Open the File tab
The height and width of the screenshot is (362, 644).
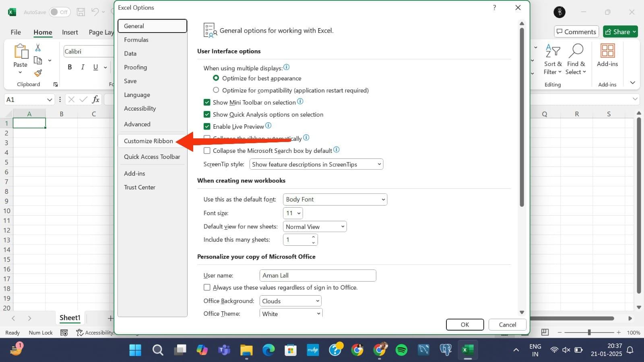pos(16,32)
